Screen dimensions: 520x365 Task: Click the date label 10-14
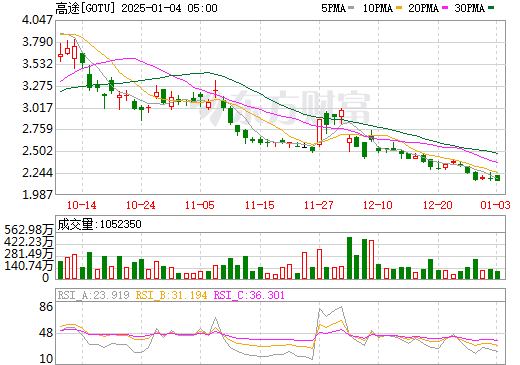tap(82, 205)
